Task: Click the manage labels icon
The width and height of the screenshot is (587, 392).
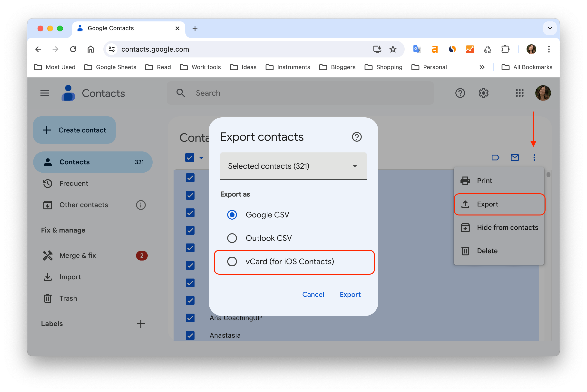Action: pyautogui.click(x=495, y=158)
